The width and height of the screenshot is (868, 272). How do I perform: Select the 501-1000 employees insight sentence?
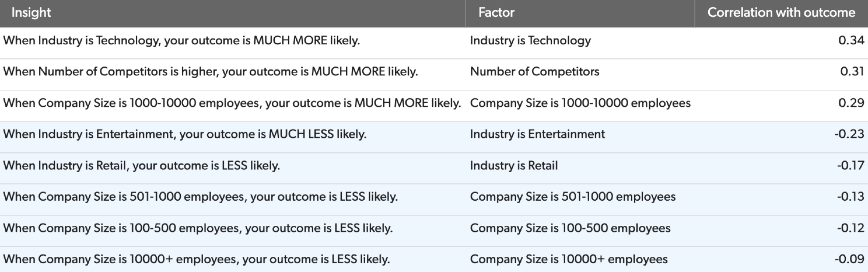(200, 197)
